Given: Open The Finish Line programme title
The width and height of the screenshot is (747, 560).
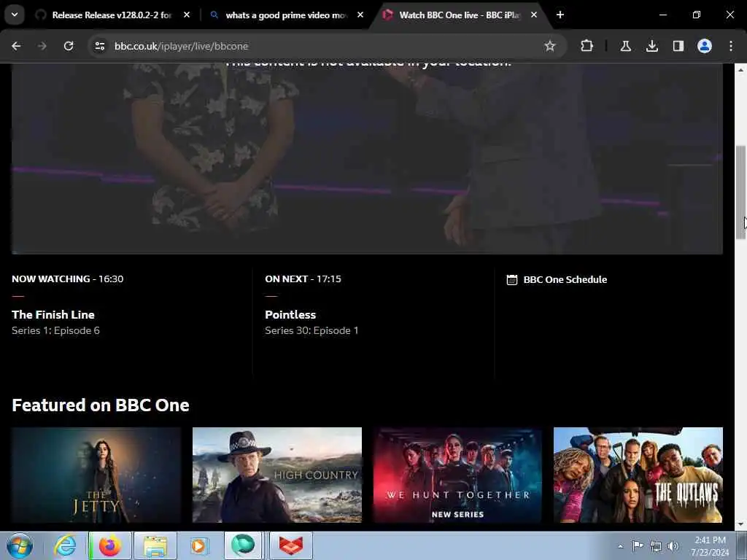Looking at the screenshot, I should pyautogui.click(x=53, y=315).
